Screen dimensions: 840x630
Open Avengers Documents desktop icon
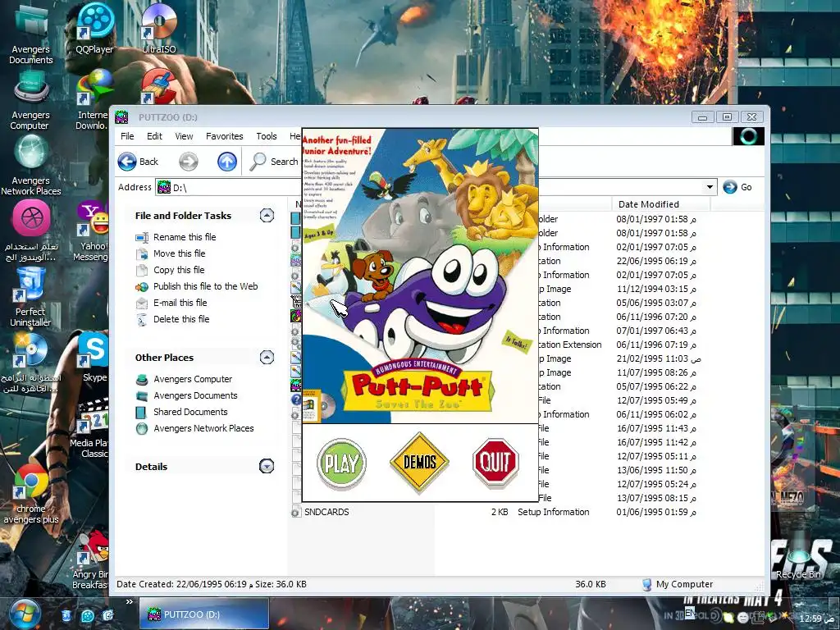point(30,34)
